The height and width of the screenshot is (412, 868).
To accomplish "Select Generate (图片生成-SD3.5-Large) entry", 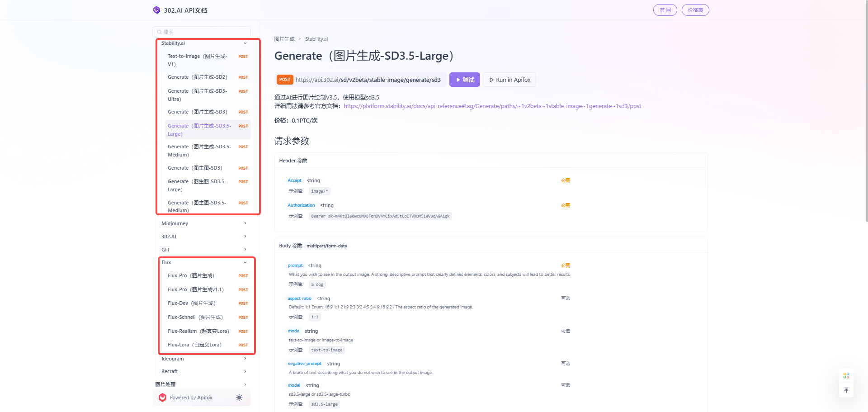I will pyautogui.click(x=207, y=130).
